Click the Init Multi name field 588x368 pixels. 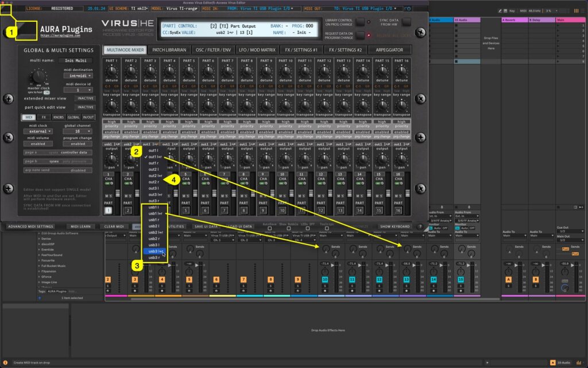click(x=75, y=60)
